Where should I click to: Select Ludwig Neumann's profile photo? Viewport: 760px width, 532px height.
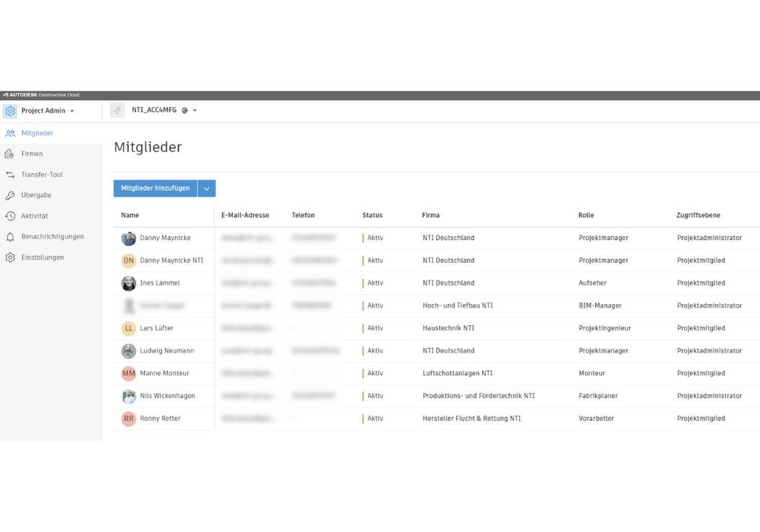(128, 351)
